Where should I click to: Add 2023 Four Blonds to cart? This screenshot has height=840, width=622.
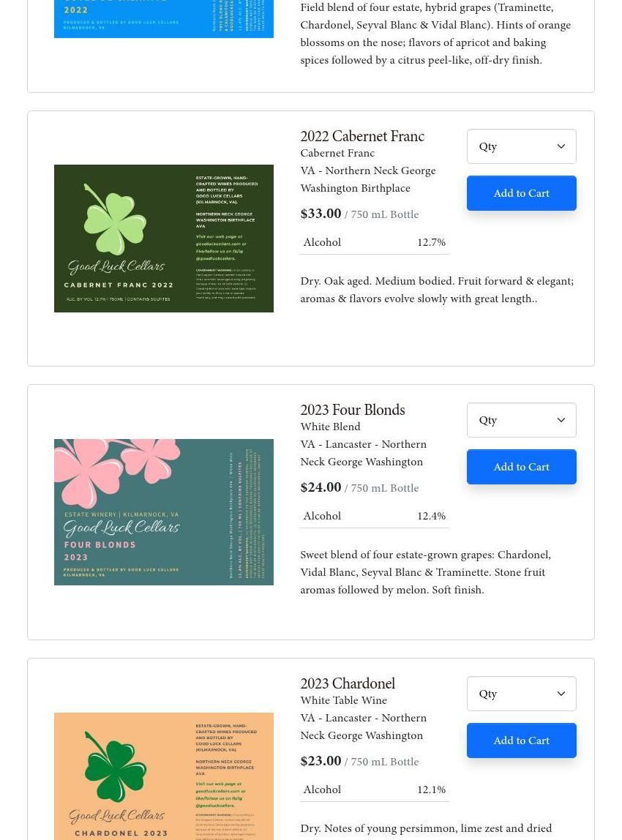pos(521,467)
